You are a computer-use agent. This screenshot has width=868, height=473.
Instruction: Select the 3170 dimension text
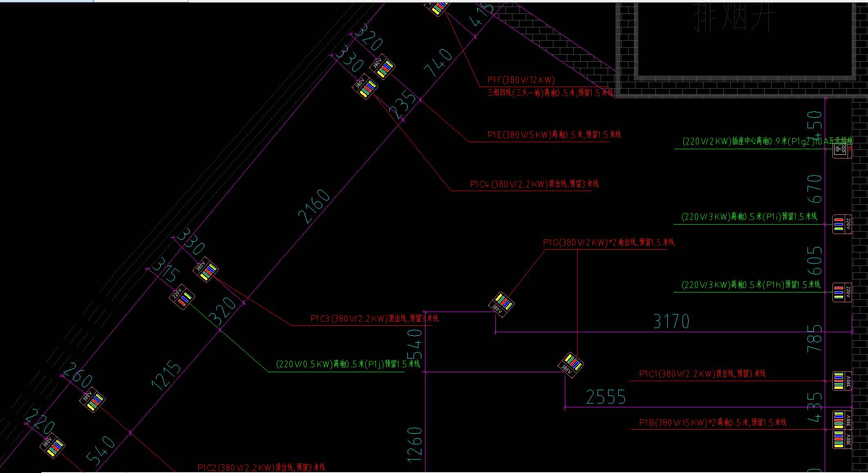[671, 321]
